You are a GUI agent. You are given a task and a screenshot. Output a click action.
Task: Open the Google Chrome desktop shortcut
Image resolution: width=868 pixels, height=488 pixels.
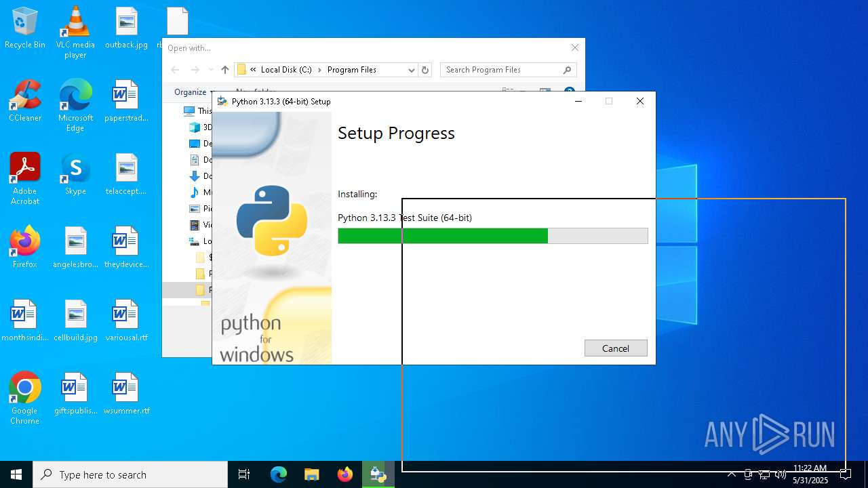click(x=25, y=399)
